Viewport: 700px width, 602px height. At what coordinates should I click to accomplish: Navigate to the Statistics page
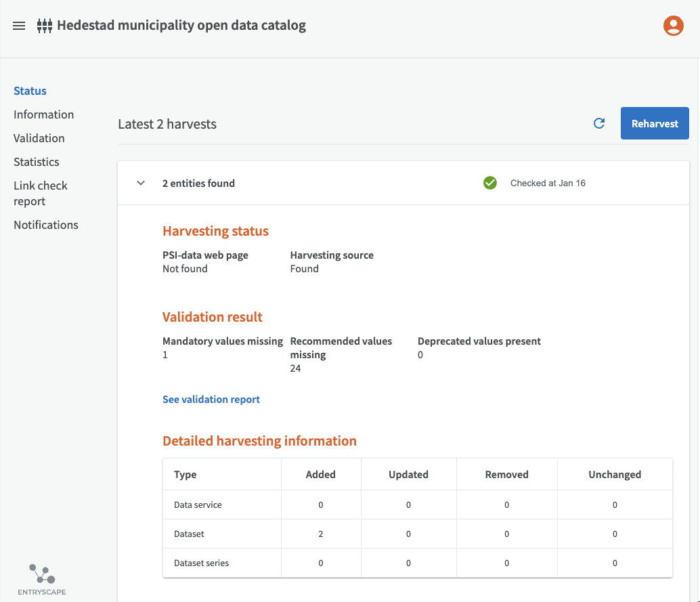(37, 162)
